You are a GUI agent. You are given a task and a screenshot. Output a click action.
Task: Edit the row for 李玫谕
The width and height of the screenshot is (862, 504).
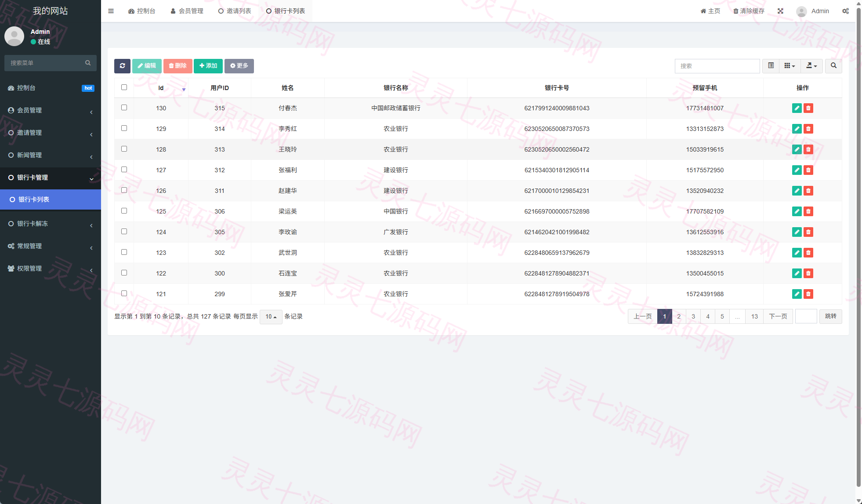coord(797,232)
